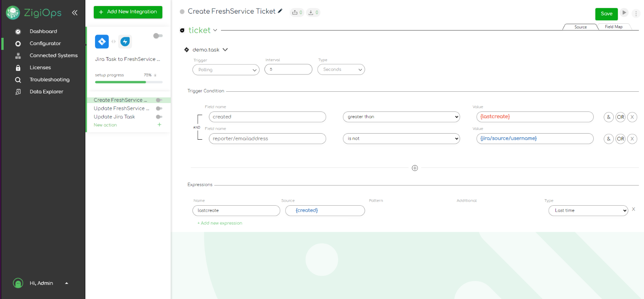Click the download counter icon showing 0
The height and width of the screenshot is (299, 644).
[313, 12]
